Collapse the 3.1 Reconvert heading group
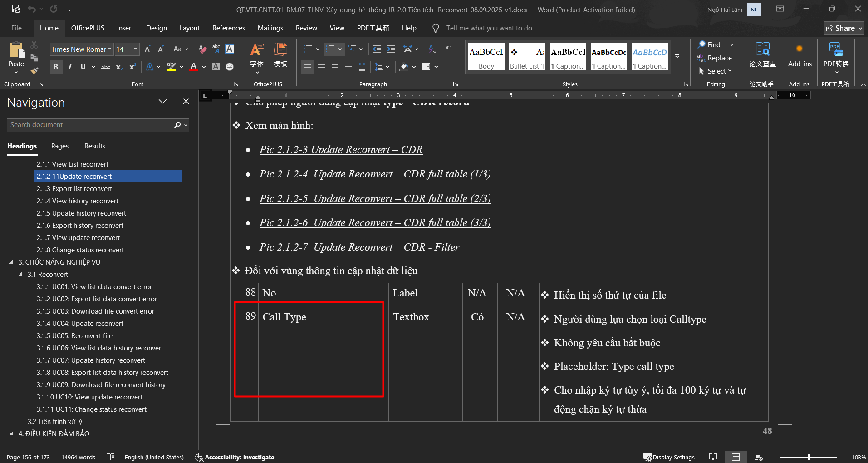This screenshot has height=463, width=868. click(20, 274)
